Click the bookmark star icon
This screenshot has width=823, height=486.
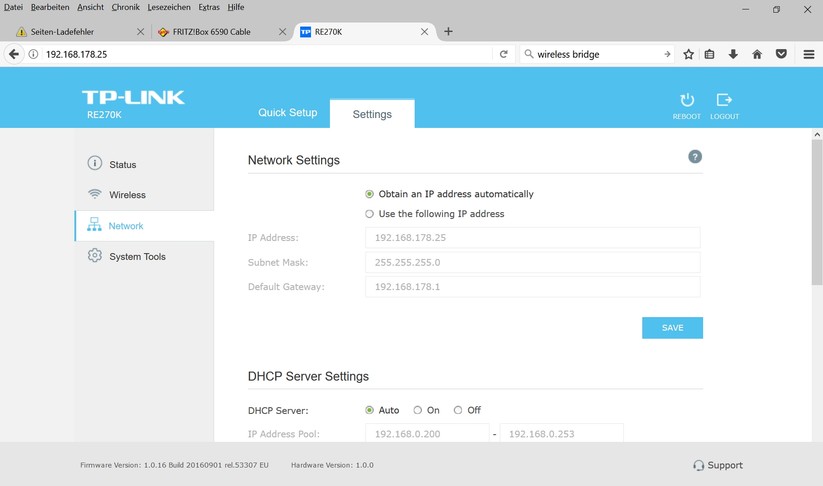[688, 54]
